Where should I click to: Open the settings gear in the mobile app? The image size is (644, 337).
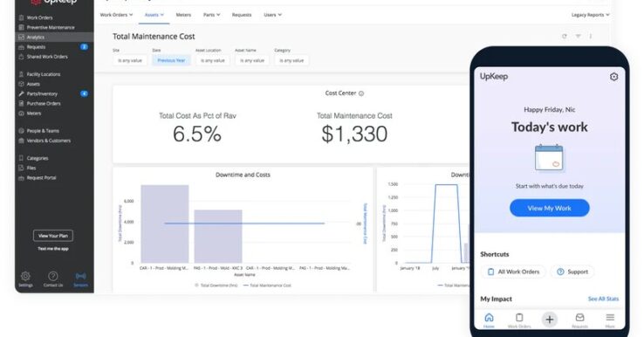613,77
